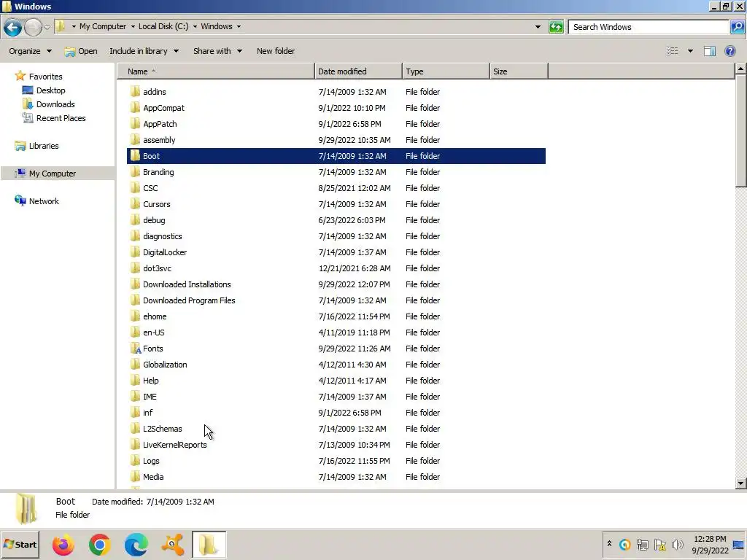Expand the arrow after Local Disk (C:)
The image size is (747, 560).
click(x=195, y=27)
